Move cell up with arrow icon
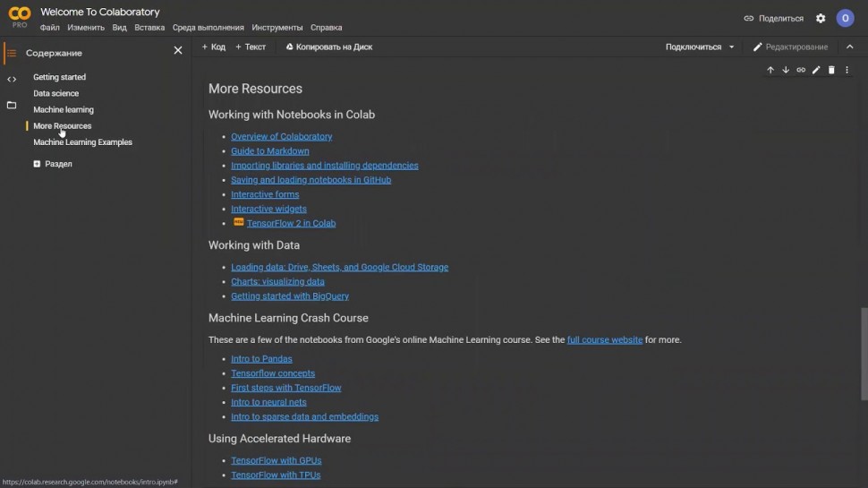This screenshot has height=488, width=868. [770, 70]
